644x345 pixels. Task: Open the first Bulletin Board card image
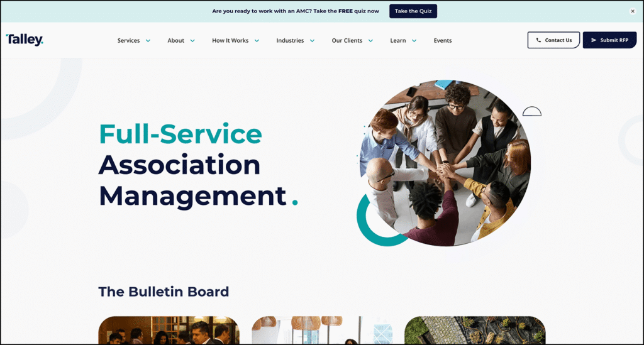[x=169, y=330]
